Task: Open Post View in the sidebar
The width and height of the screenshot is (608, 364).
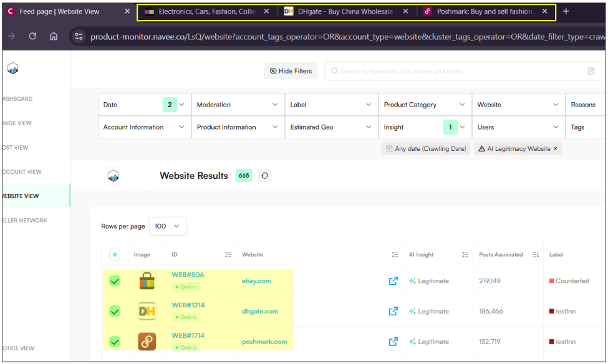Action: [16, 148]
